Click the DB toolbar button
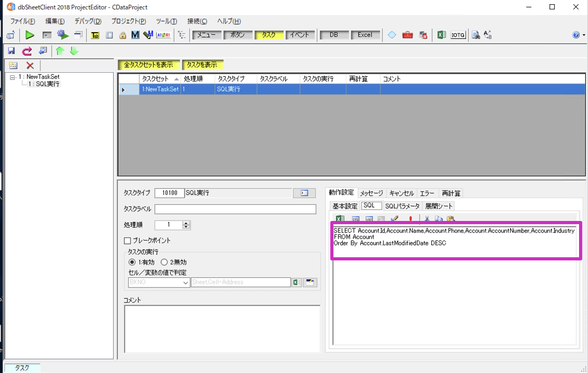 [x=334, y=35]
